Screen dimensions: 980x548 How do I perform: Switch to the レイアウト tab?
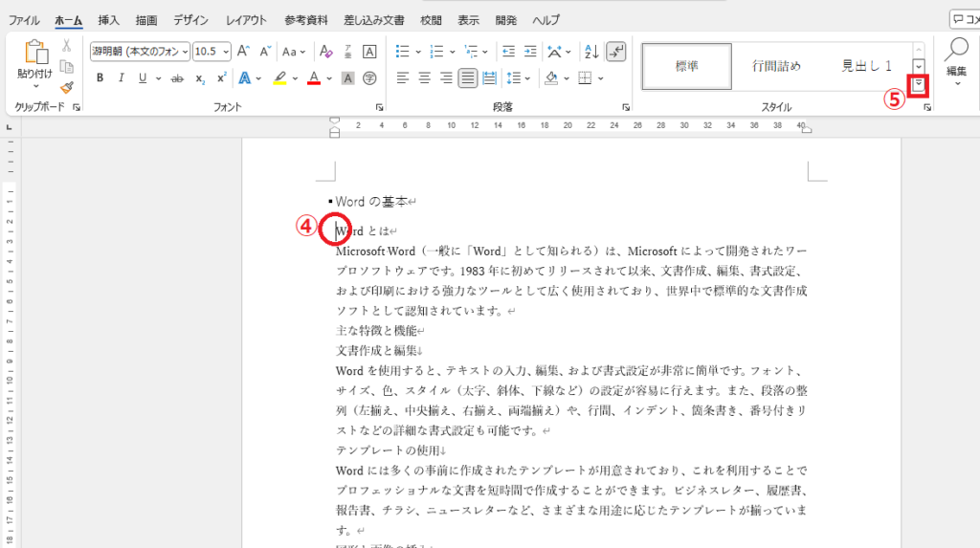coord(246,20)
